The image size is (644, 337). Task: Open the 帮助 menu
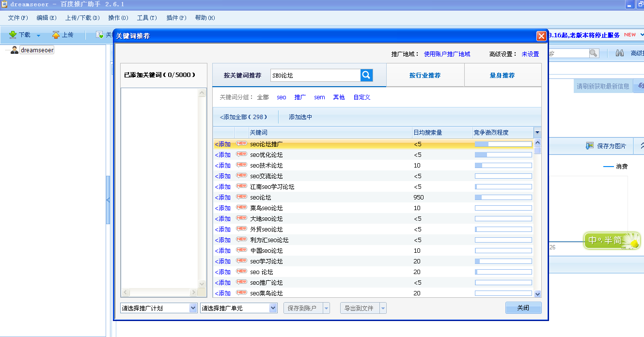click(205, 18)
